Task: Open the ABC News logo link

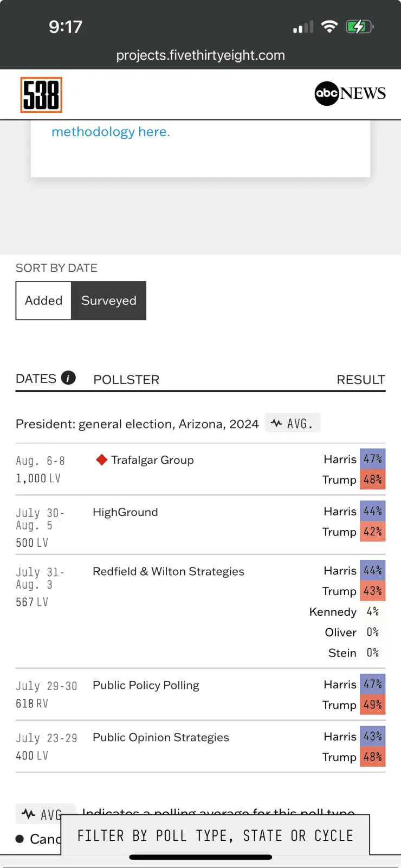Action: (x=350, y=93)
